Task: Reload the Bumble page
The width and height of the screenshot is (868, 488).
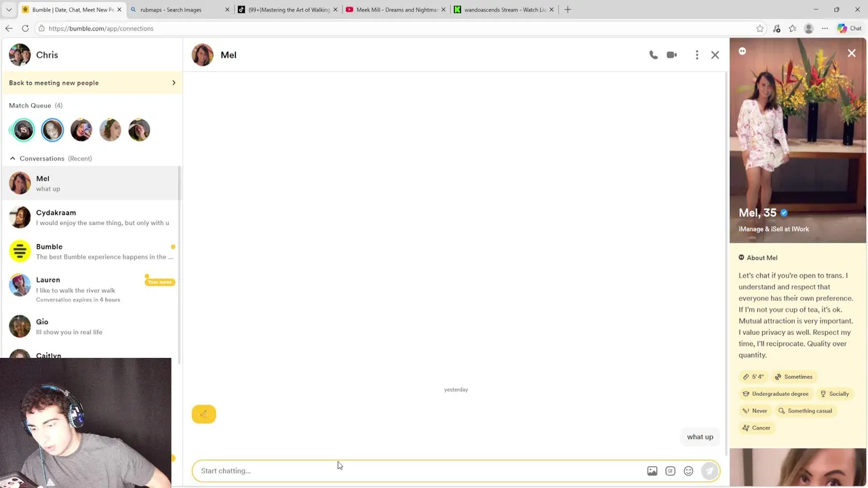Action: pos(25,28)
